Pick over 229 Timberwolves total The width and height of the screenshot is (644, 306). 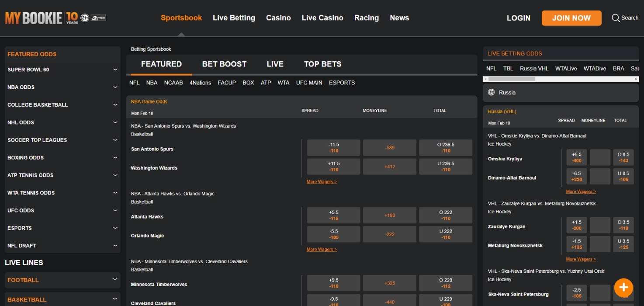pyautogui.click(x=446, y=283)
